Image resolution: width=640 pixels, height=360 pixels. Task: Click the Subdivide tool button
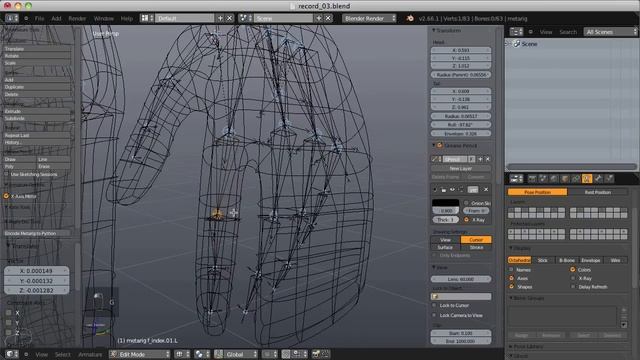pyautogui.click(x=37, y=118)
